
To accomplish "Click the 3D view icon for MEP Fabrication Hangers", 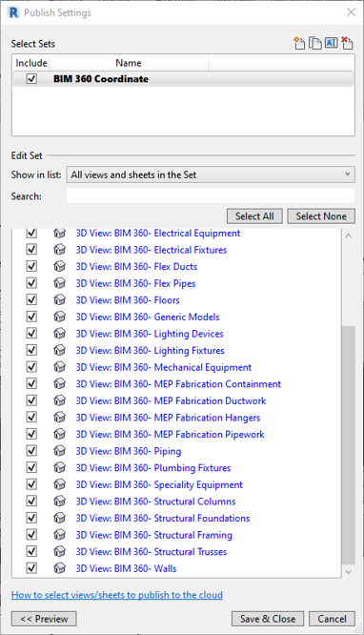I will [59, 418].
